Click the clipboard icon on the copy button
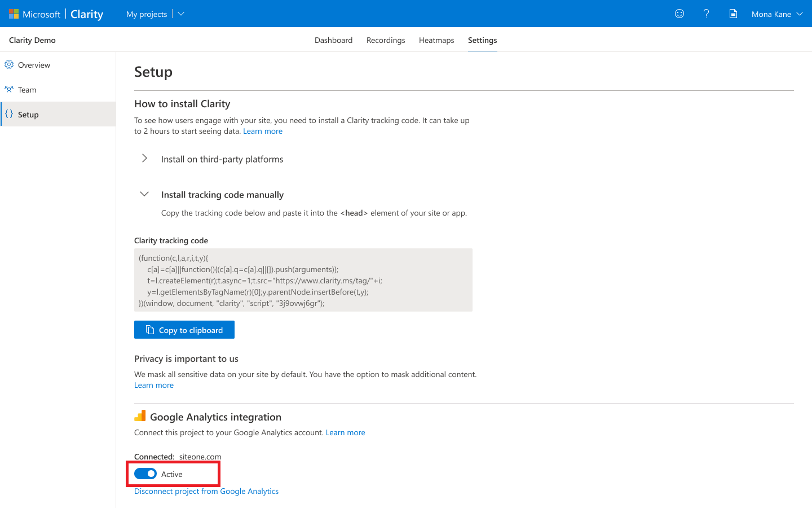The image size is (812, 508). coord(149,329)
